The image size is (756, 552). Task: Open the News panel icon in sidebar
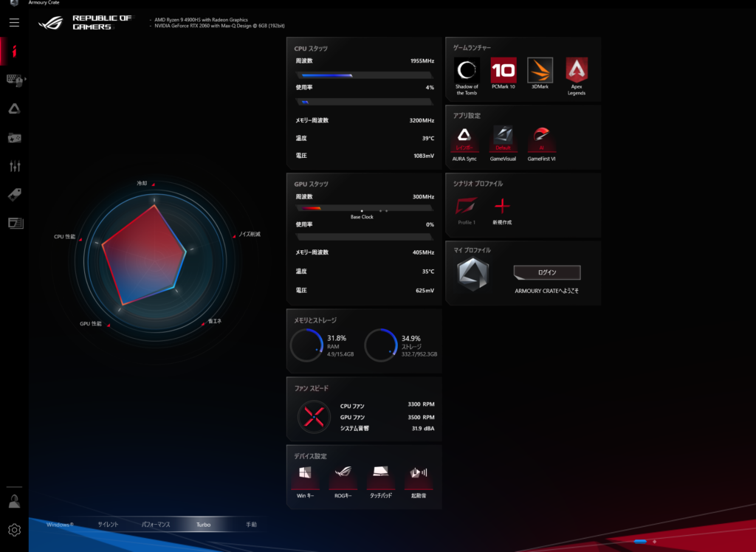tap(16, 223)
